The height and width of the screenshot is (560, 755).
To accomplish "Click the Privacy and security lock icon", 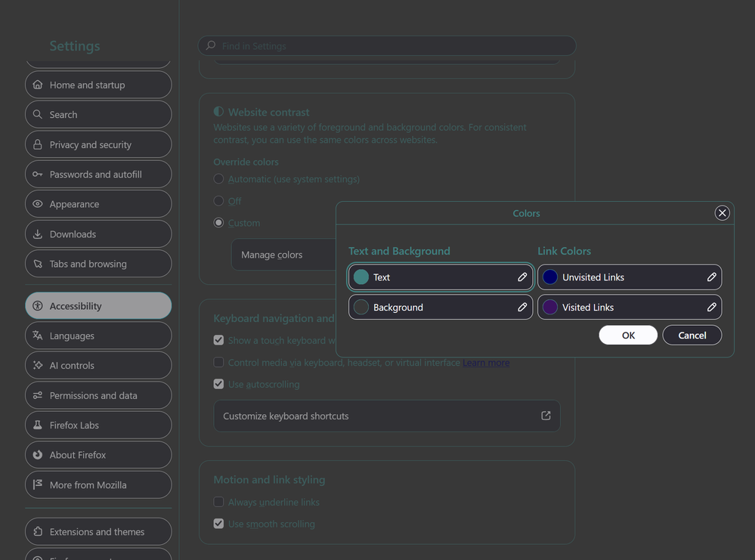I will (38, 144).
